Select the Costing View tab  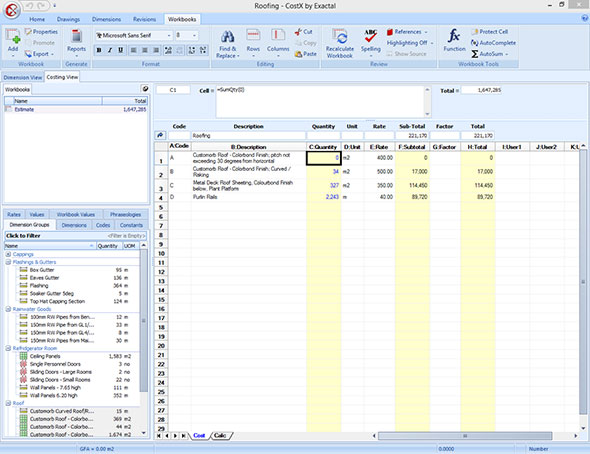tap(62, 77)
